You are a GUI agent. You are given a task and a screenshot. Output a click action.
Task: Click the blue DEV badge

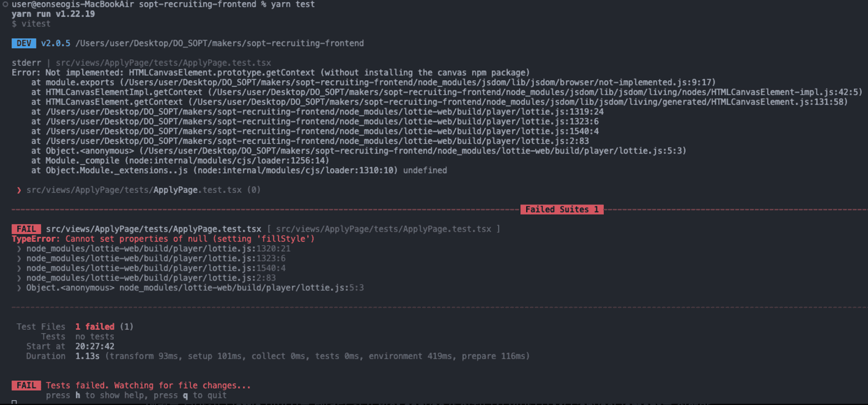click(24, 43)
